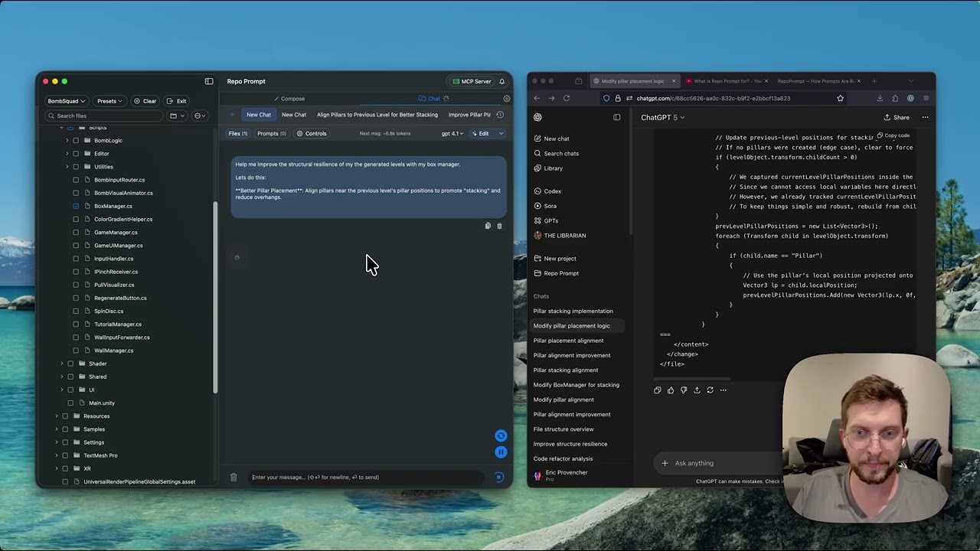Image resolution: width=980 pixels, height=551 pixels.
Task: Select the WallManager.cs checkbox
Action: (x=76, y=350)
